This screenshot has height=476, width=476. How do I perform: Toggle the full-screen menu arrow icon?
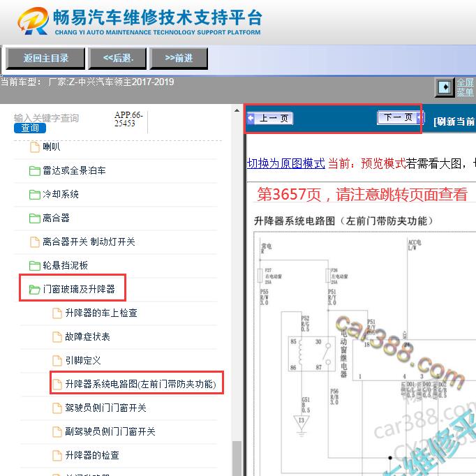pos(445,87)
